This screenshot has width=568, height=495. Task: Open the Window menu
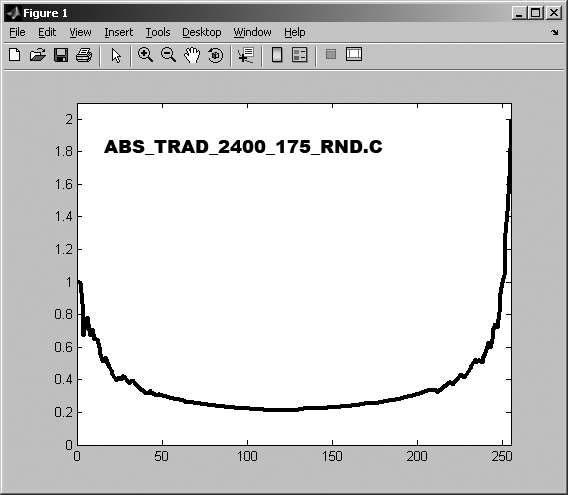(252, 32)
